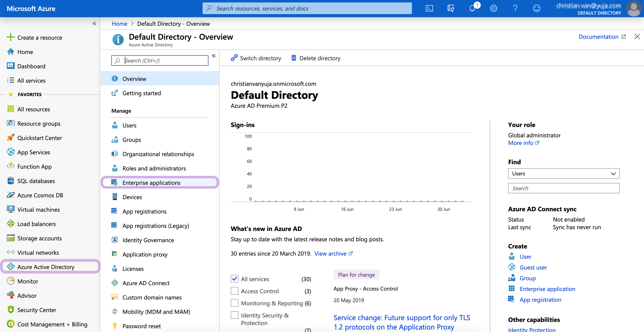644x332 pixels.
Task: Click the Delete directory trash icon
Action: tap(294, 58)
